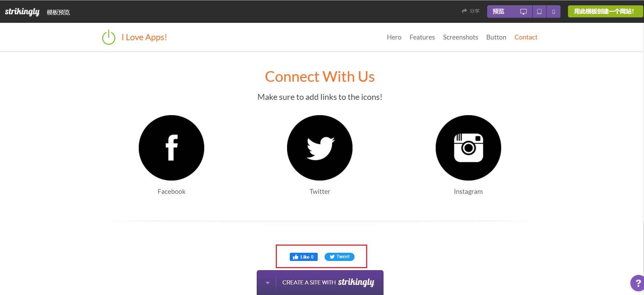
Task: Go to the Hero section
Action: point(394,37)
